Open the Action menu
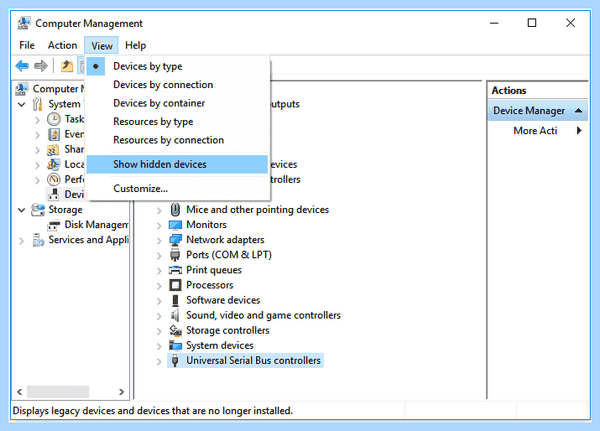The height and width of the screenshot is (431, 600). [62, 45]
